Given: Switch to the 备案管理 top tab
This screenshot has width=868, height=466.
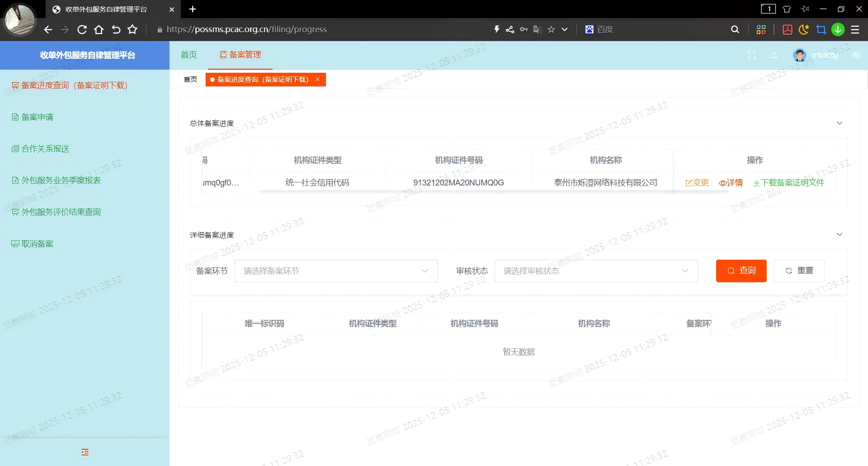Looking at the screenshot, I should (241, 55).
